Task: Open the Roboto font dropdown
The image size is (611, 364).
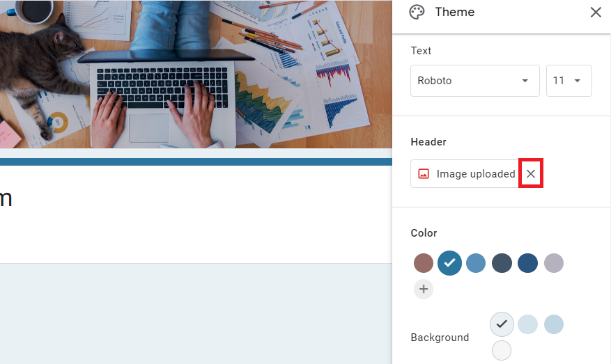Action: tap(474, 81)
